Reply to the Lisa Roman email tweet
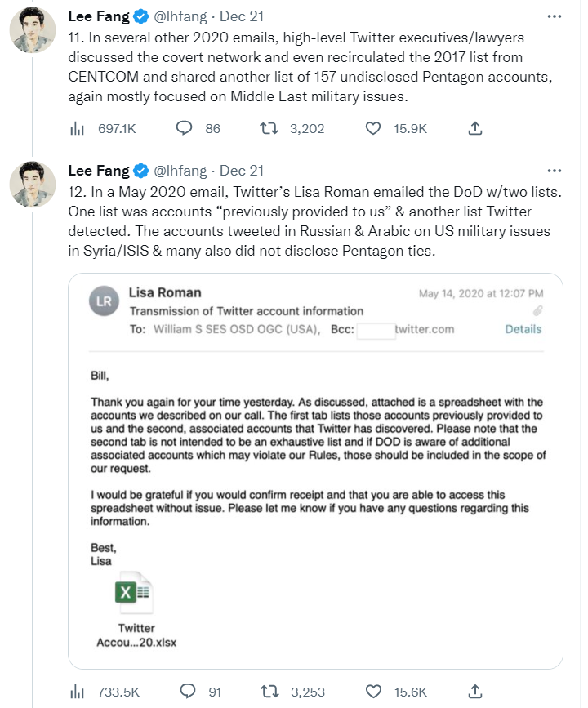The height and width of the screenshot is (708, 588). click(187, 692)
